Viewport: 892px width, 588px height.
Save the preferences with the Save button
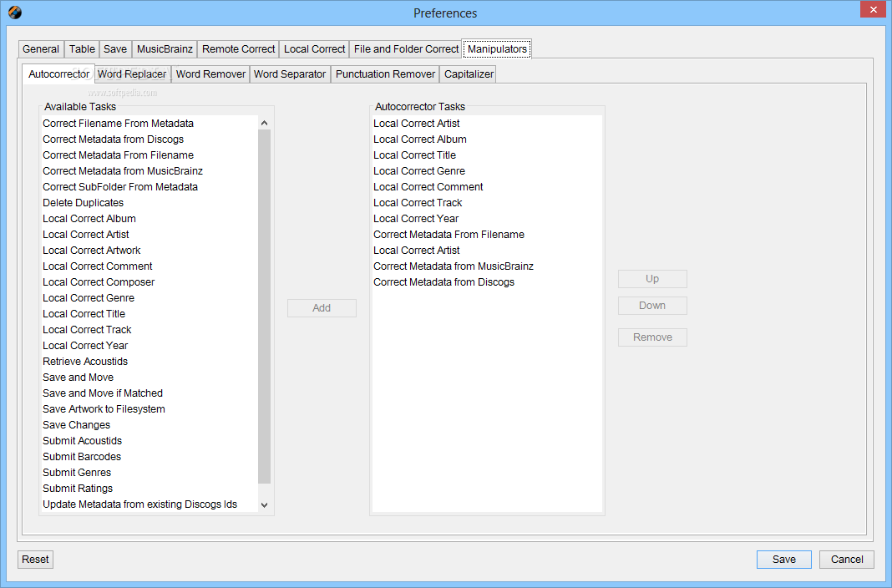tap(784, 559)
